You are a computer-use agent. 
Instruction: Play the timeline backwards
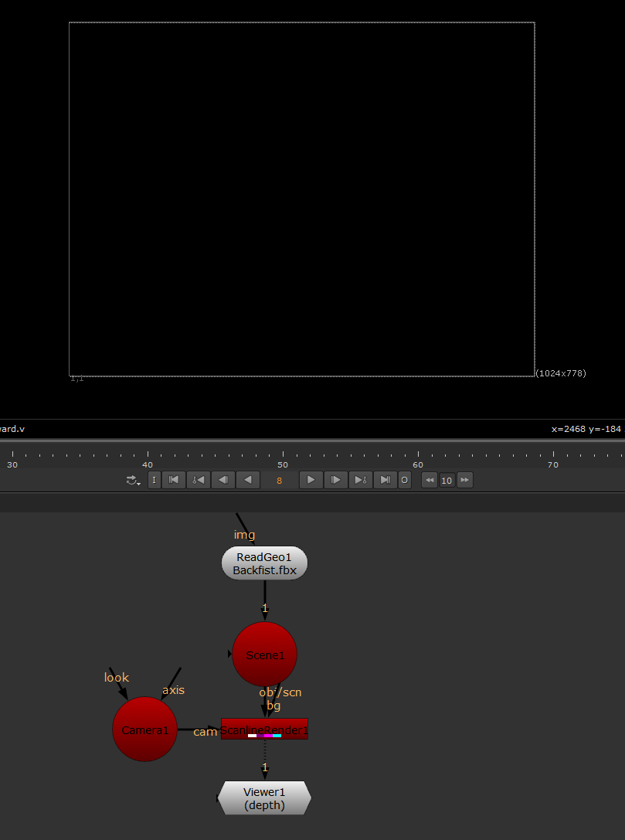247,480
